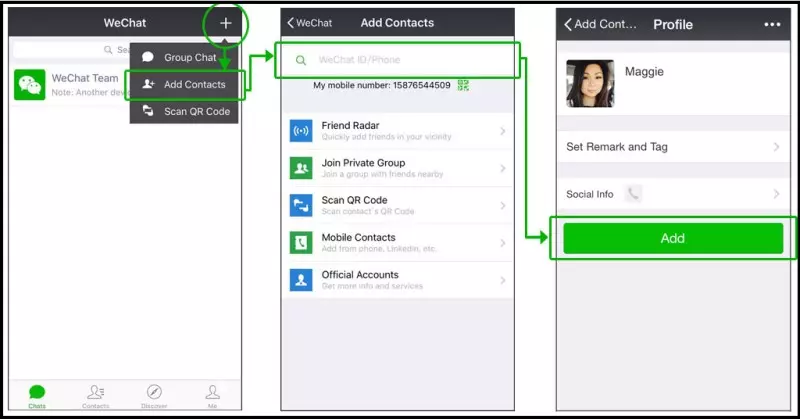This screenshot has height=419, width=800.
Task: Click the My mobile number text
Action: pyautogui.click(x=382, y=85)
